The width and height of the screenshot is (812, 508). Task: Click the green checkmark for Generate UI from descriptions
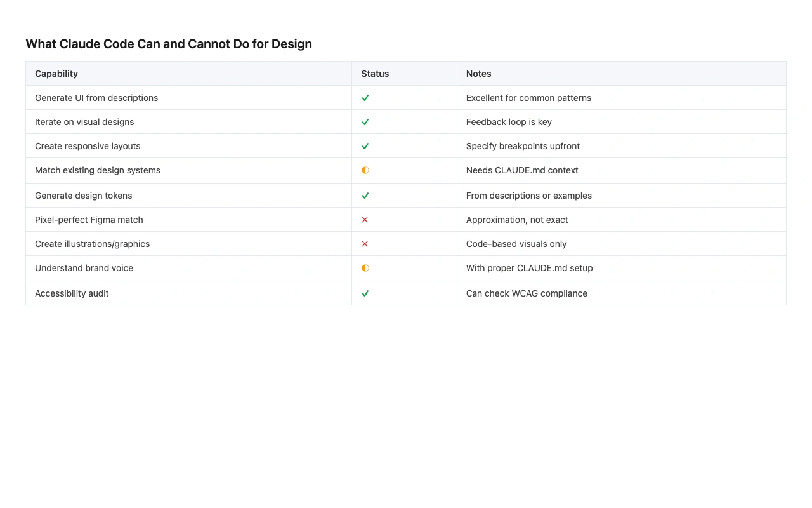pyautogui.click(x=365, y=98)
